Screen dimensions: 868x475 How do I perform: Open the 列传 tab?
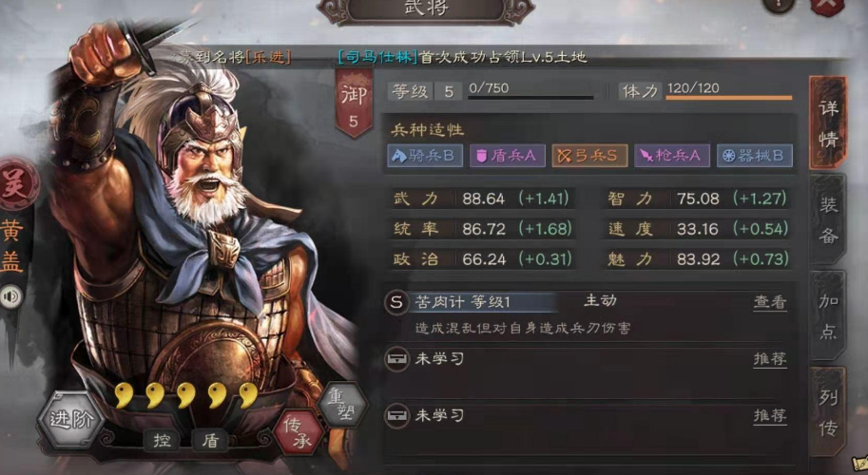pyautogui.click(x=828, y=412)
